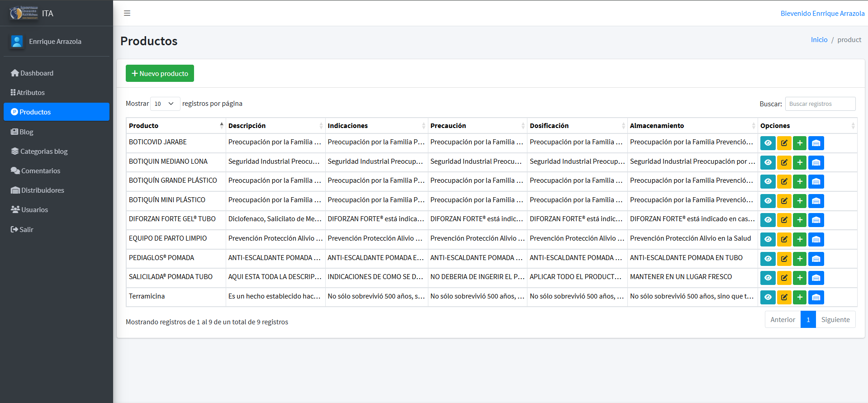The height and width of the screenshot is (403, 868).
Task: View BOTIQUÍN GRANDE PLÁSTICO with eye icon
Action: tap(768, 181)
